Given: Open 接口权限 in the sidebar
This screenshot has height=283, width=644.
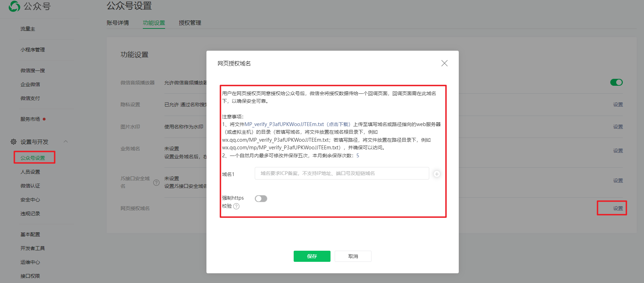Looking at the screenshot, I should (30, 276).
